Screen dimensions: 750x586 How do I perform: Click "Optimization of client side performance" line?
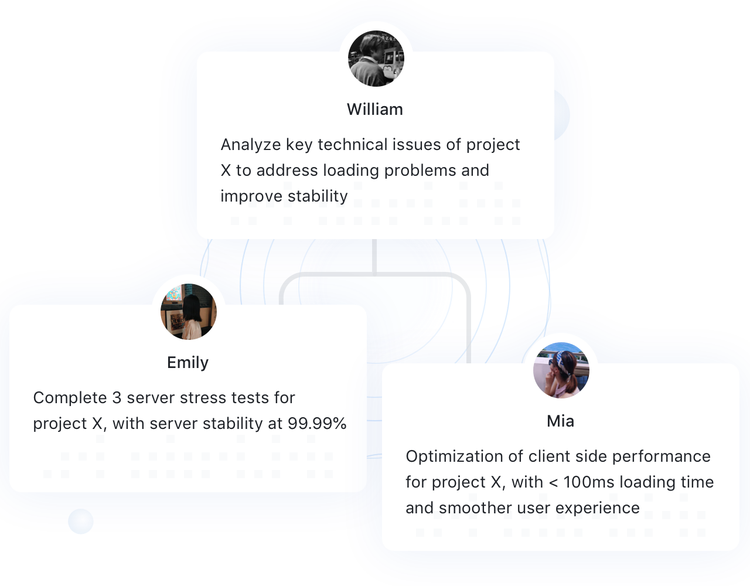pos(557,456)
